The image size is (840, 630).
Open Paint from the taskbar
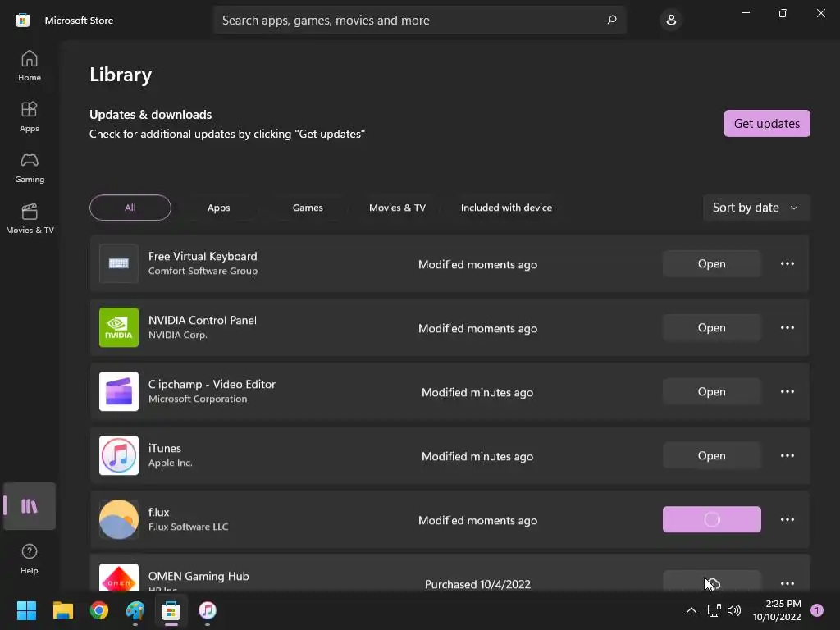[135, 610]
